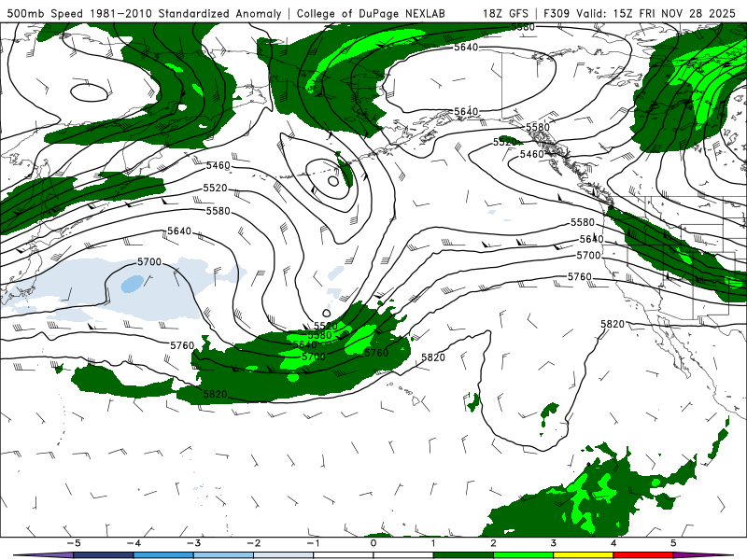Click the yellow 3 to 4 colorbar segment
The height and width of the screenshot is (560, 747).
583,555
